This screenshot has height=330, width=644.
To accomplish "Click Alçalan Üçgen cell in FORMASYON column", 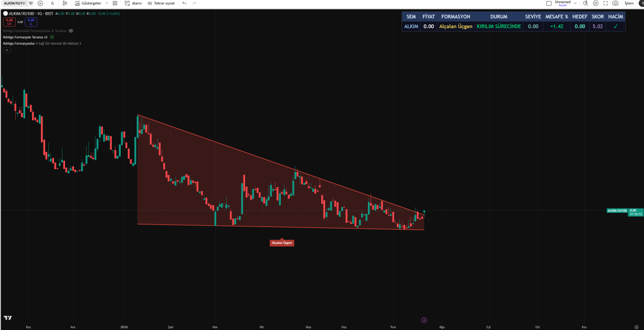I will (456, 26).
